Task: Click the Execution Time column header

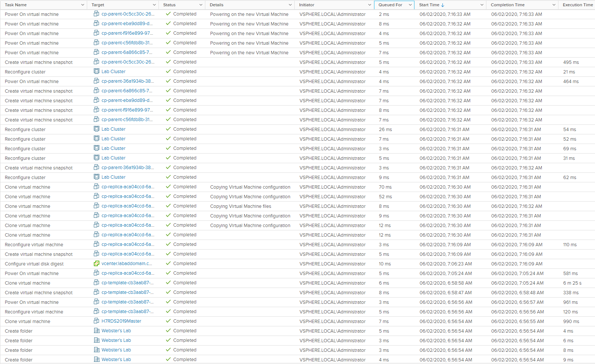Action: 577,5
